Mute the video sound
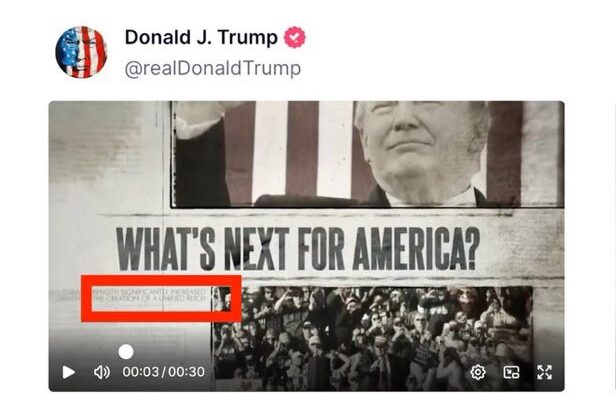Screen dimensions: 616x400 102,372
